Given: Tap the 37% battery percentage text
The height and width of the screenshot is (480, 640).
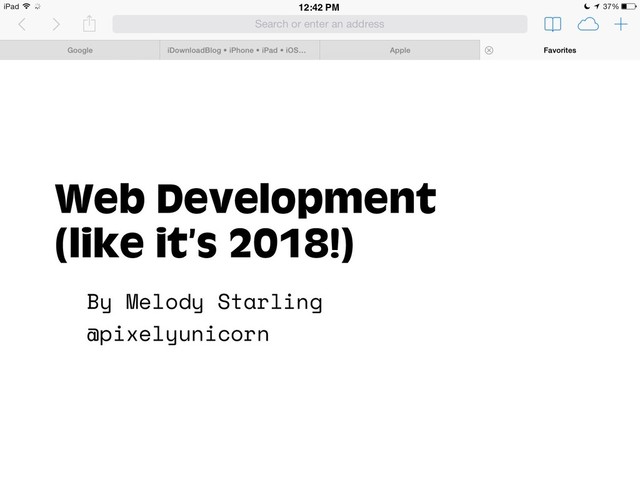Looking at the screenshot, I should click(x=611, y=6).
